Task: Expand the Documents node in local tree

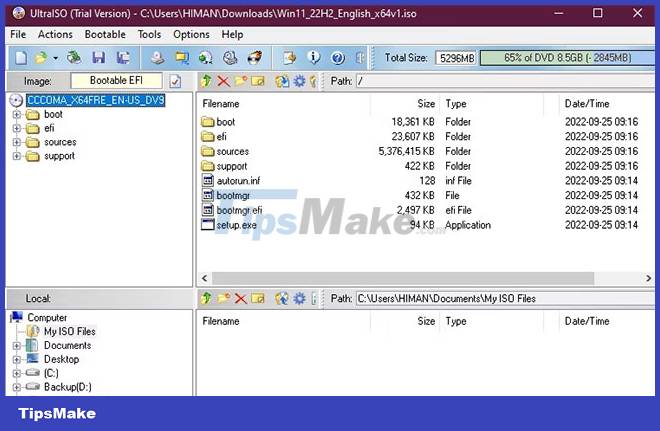Action: coord(16,346)
